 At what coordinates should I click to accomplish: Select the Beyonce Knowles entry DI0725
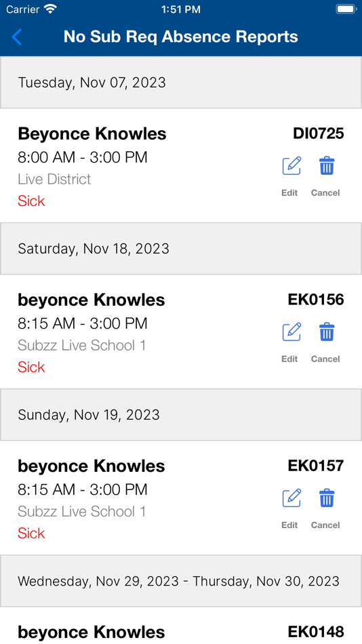(181, 165)
